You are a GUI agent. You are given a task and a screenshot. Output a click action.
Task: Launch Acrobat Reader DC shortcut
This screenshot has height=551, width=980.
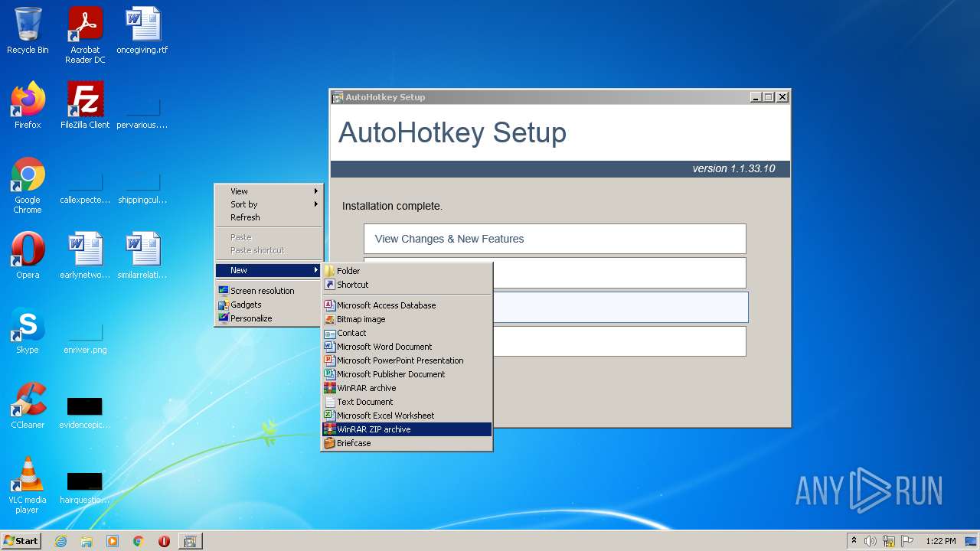(85, 34)
